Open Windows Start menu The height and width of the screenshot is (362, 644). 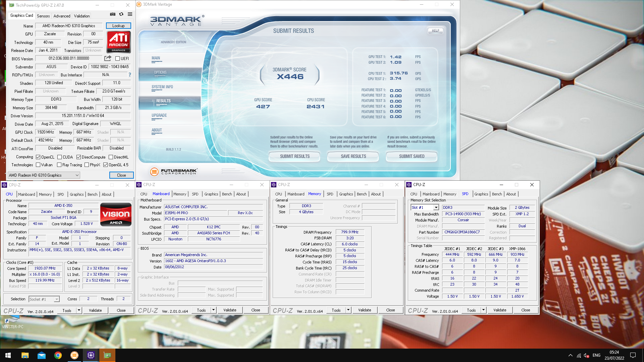pos(8,355)
